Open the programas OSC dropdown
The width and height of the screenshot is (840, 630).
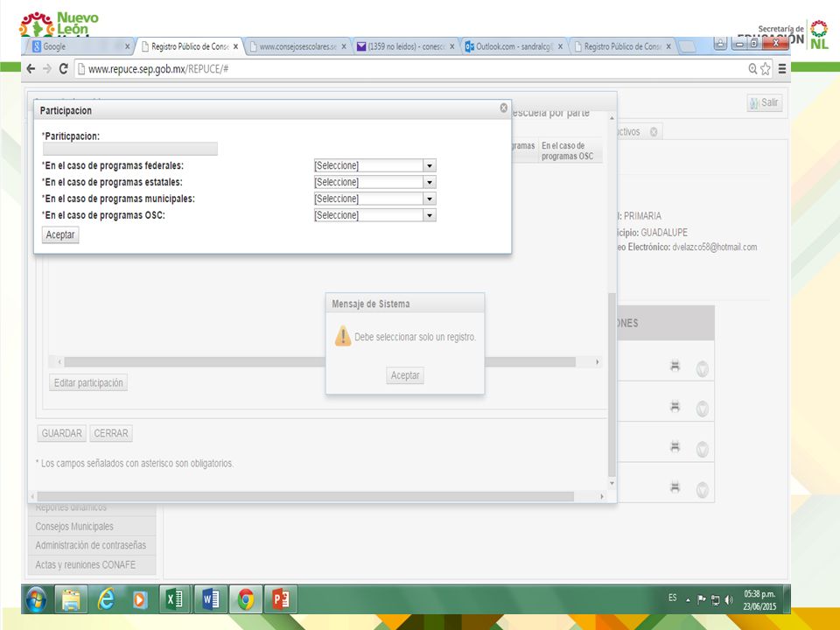[429, 215]
